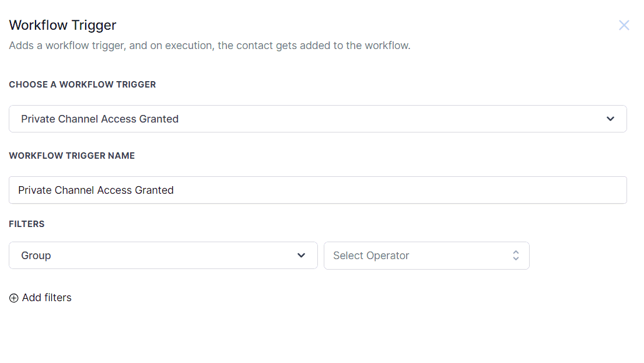This screenshot has width=644, height=363.
Task: Open the Group filter dropdown
Action: pyautogui.click(x=163, y=256)
